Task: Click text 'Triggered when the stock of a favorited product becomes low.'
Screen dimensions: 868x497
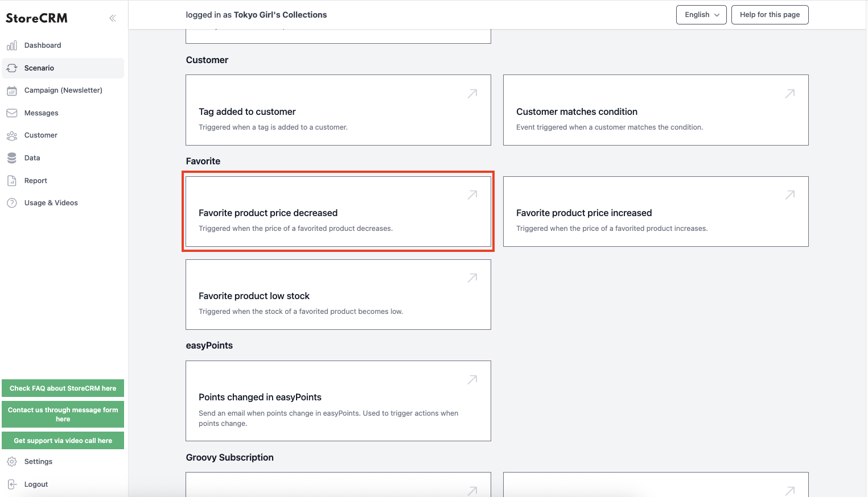Action: point(301,312)
